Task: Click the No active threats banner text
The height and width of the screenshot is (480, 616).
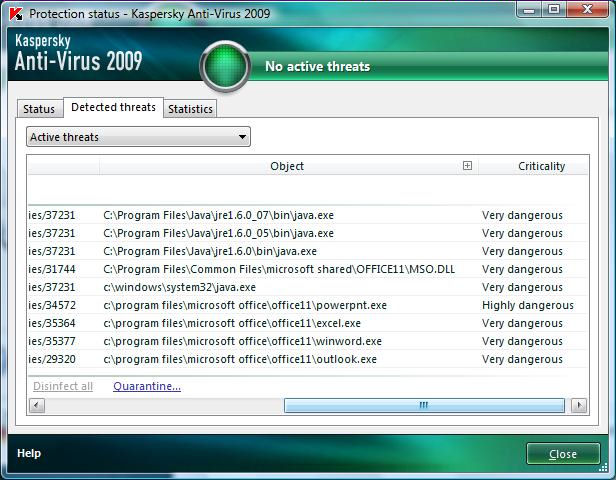Action: click(x=317, y=66)
